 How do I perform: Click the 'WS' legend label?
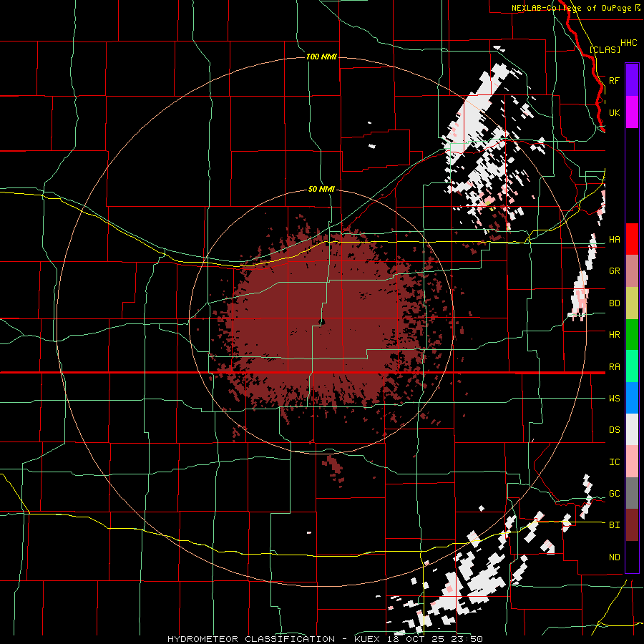click(614, 398)
